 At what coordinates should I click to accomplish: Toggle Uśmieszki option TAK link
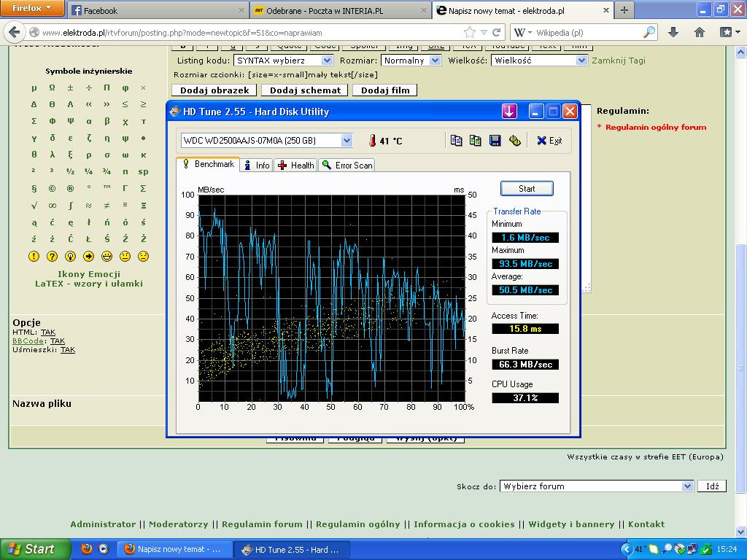68,349
